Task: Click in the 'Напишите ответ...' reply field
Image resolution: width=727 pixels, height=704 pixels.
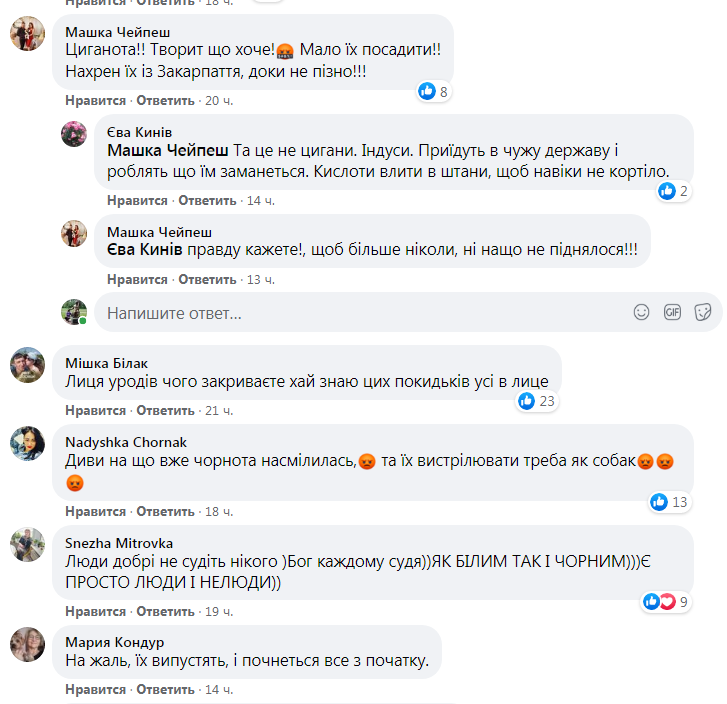Action: click(x=360, y=313)
